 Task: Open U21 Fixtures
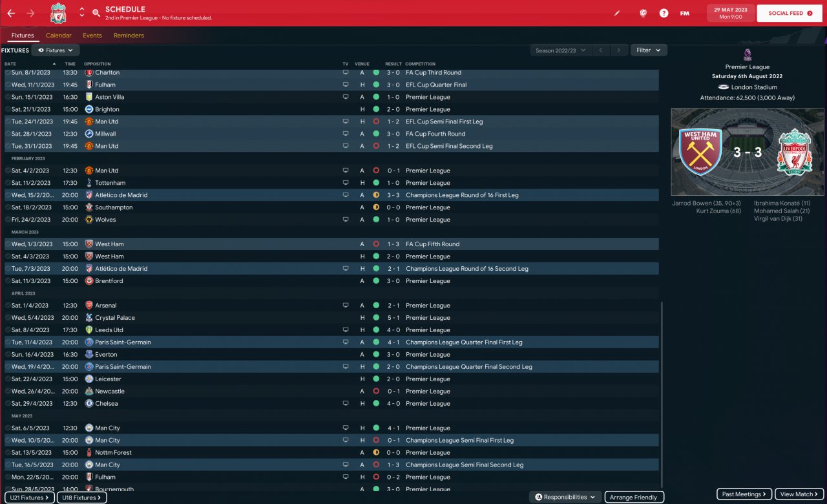click(28, 498)
